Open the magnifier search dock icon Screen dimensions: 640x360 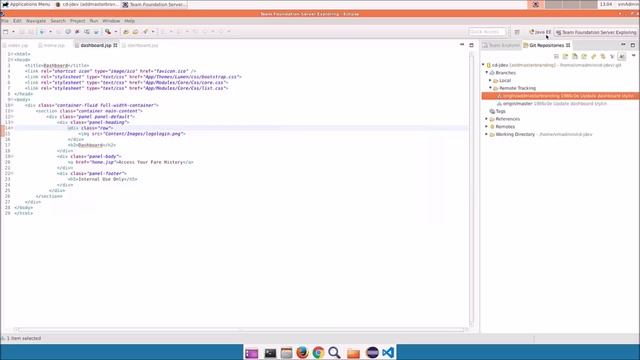point(334,353)
